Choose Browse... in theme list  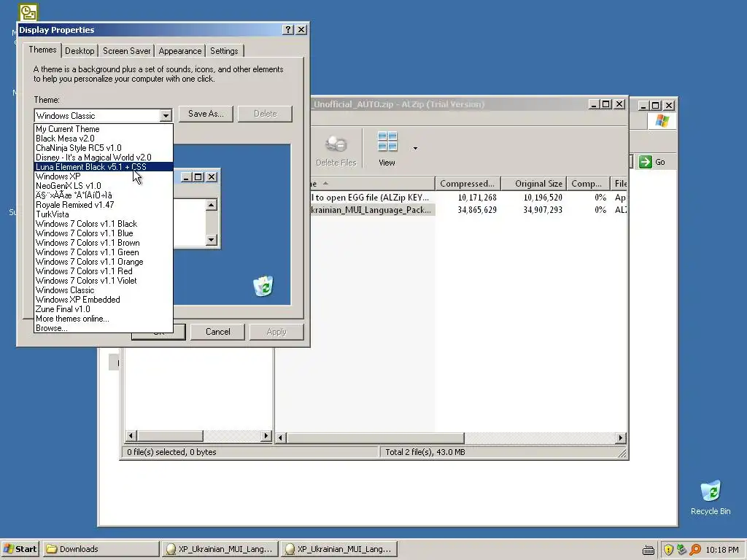click(x=104, y=328)
